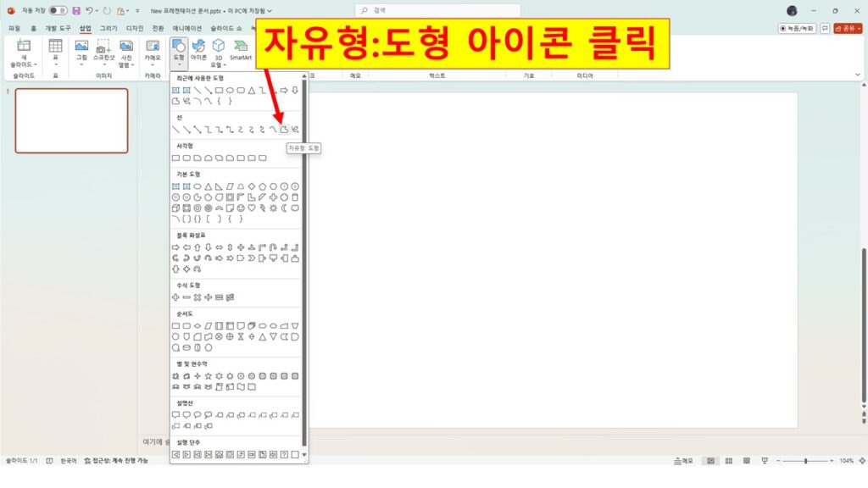Click the zoom slider handle
The image size is (868, 488).
(806, 461)
